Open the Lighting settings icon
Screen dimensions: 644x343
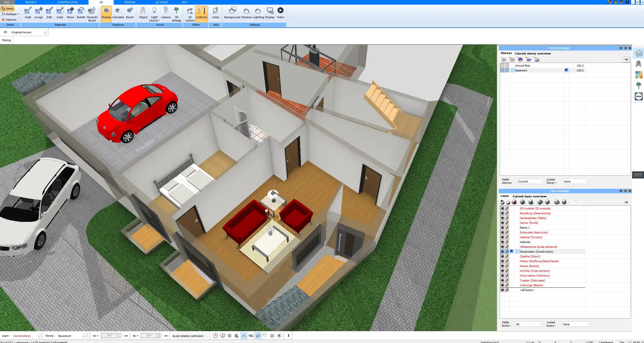point(258,13)
